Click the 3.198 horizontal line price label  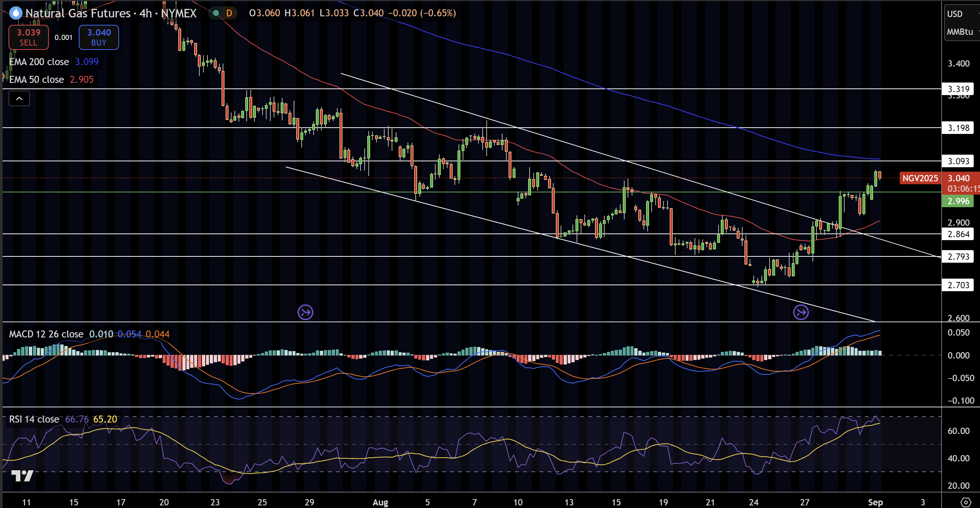click(x=958, y=128)
